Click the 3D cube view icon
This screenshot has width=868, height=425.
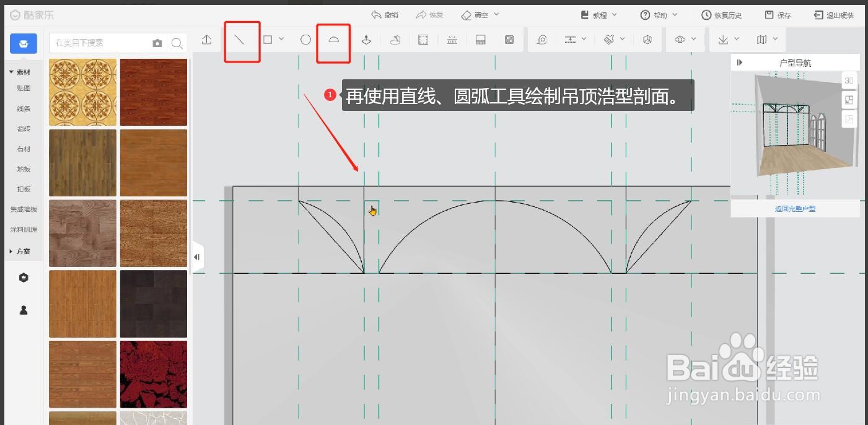(647, 40)
